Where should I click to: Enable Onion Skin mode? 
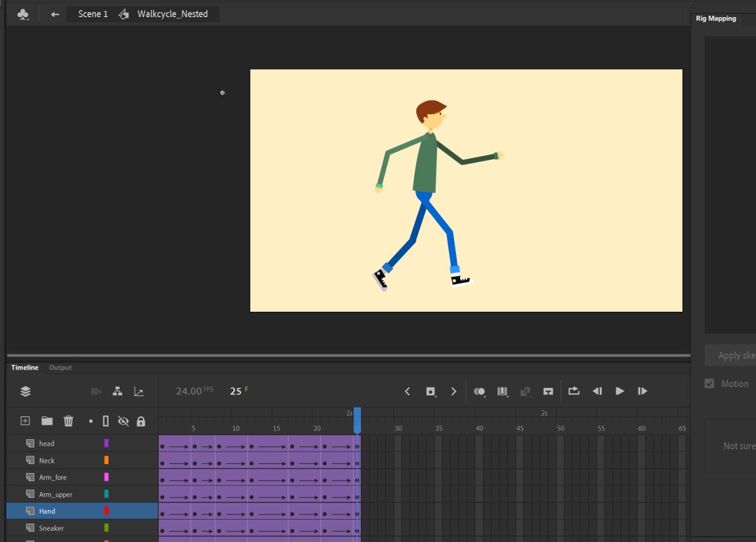point(480,391)
